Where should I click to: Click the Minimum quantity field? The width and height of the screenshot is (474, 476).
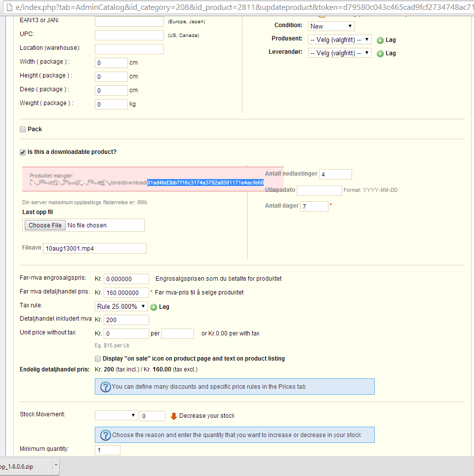click(108, 450)
